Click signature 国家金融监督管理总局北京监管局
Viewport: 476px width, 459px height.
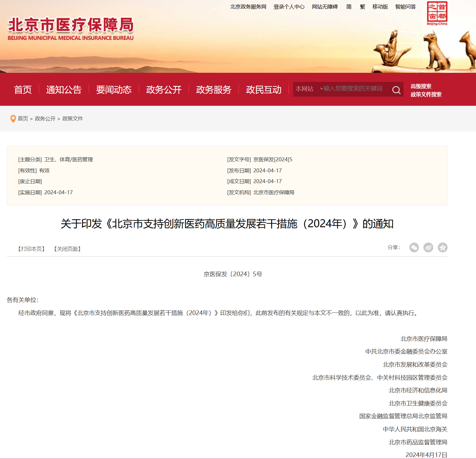pos(403,416)
